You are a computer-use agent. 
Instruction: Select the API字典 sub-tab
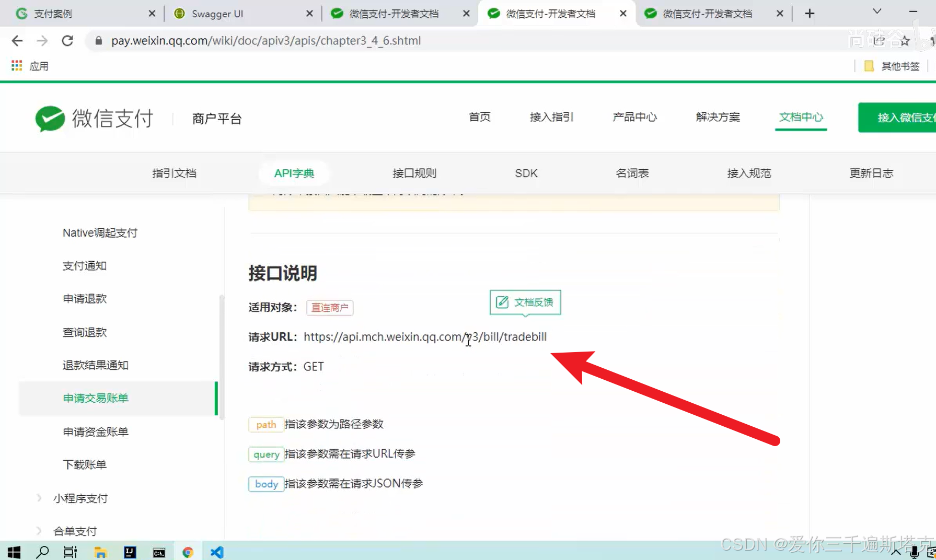294,173
